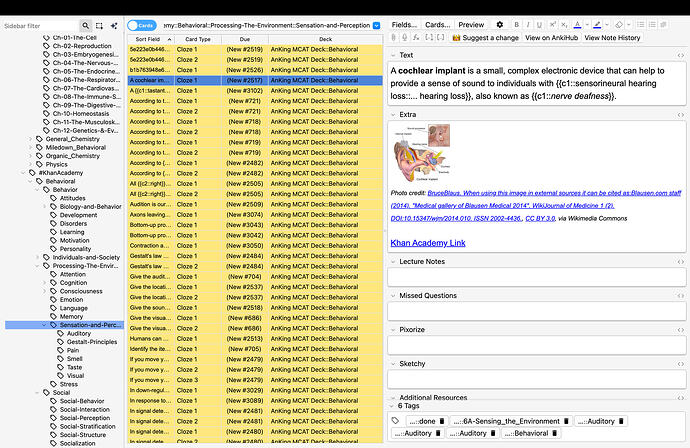The height and width of the screenshot is (448, 690).
Task: Apply bold formatting
Action: (517, 25)
